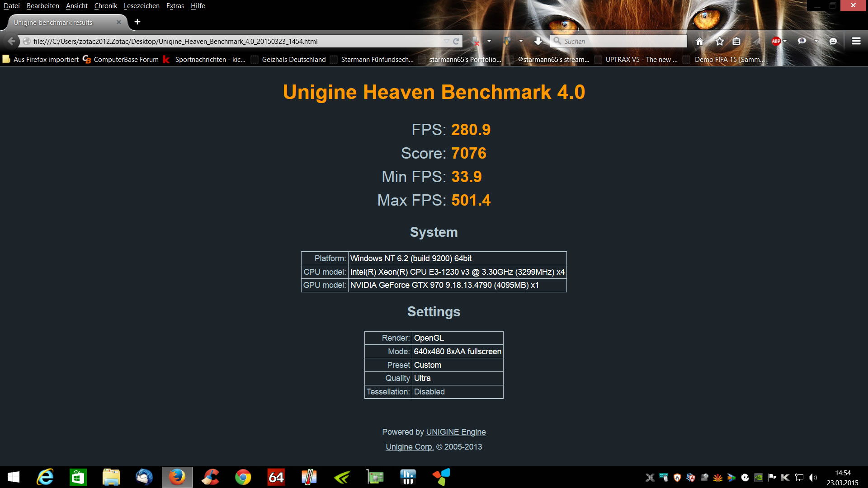
Task: Open the Chronik menu
Action: [x=105, y=6]
